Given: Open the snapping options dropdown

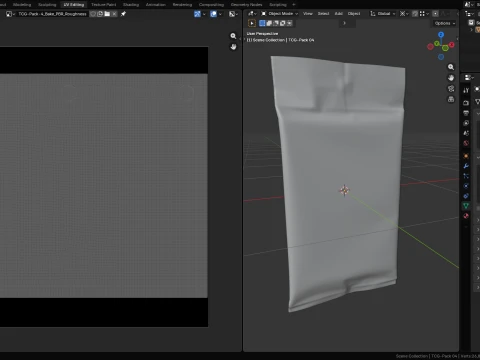Looking at the screenshot, I should pyautogui.click(x=424, y=14).
